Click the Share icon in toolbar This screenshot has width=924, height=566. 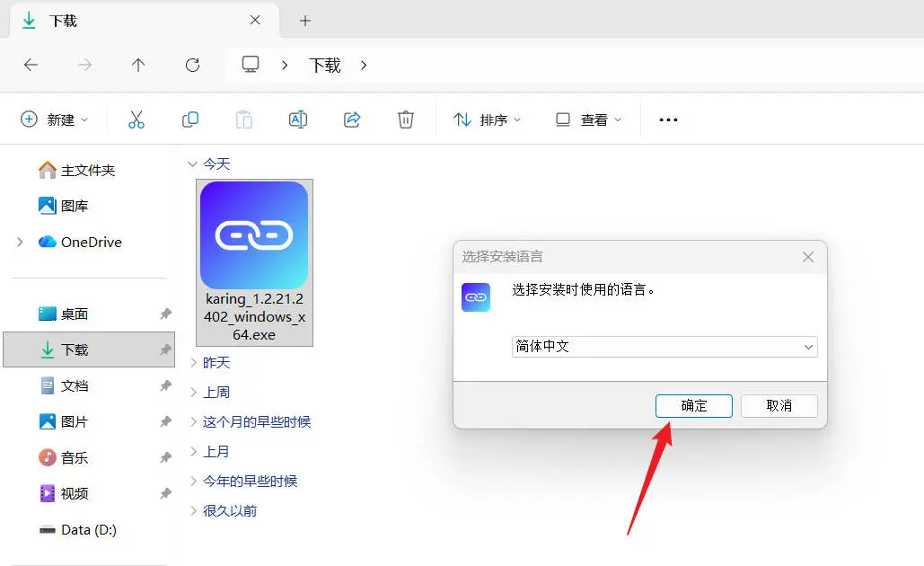click(352, 119)
